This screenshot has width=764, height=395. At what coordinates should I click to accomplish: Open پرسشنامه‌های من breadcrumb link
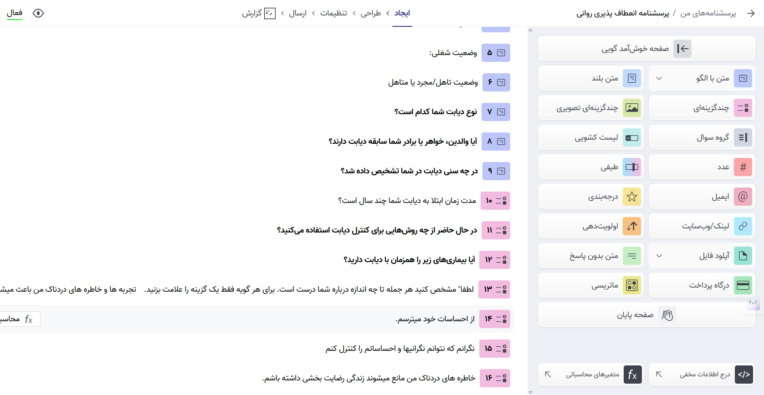(708, 14)
